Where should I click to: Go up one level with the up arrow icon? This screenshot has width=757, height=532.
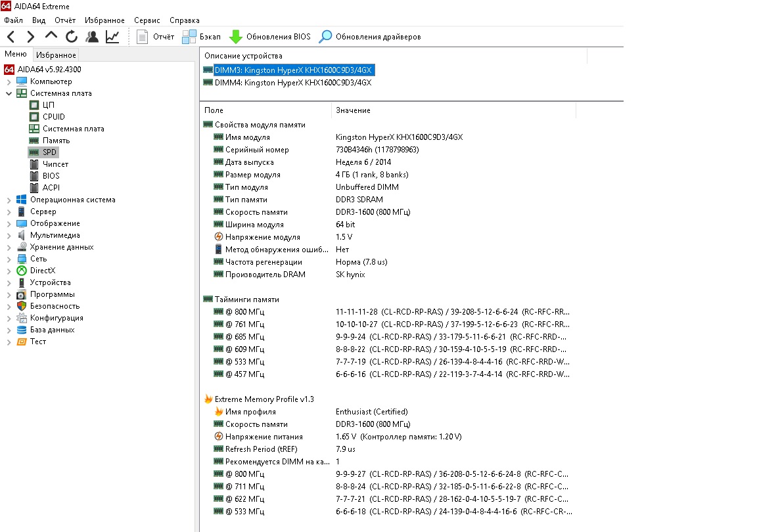pyautogui.click(x=51, y=36)
